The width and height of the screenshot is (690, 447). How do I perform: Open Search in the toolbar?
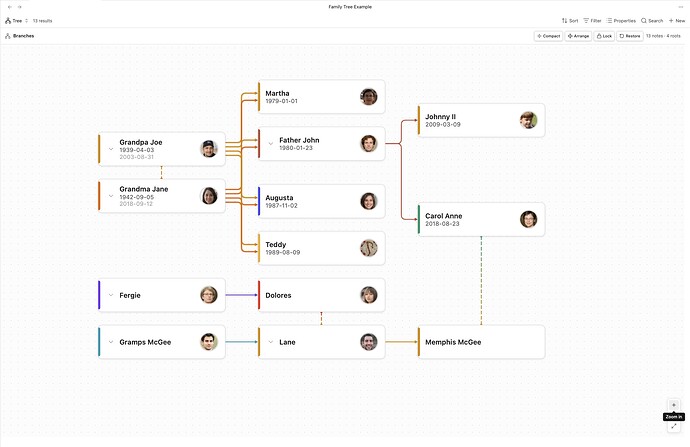(x=652, y=20)
